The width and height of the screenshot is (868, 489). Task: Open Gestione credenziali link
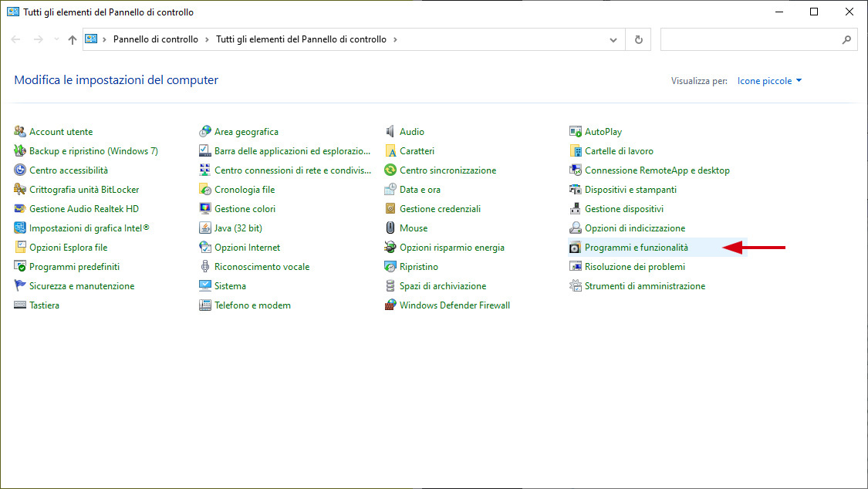point(440,209)
